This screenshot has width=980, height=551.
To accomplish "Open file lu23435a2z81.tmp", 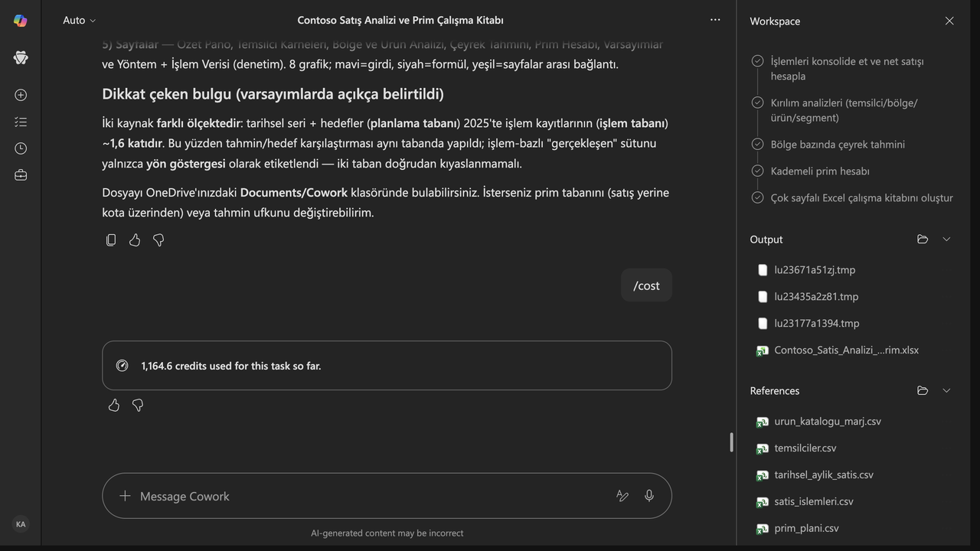I will pos(816,297).
